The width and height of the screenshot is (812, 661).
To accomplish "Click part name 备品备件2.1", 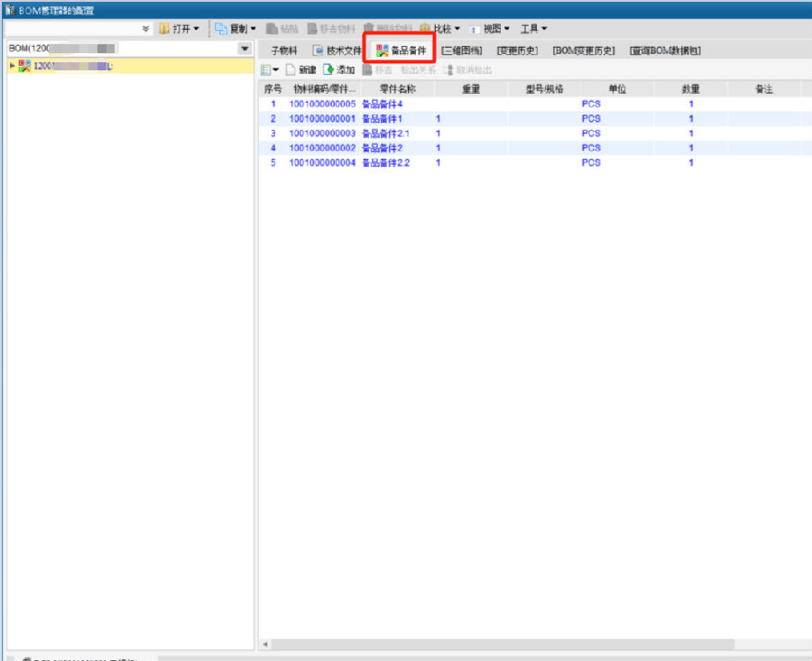I will pyautogui.click(x=386, y=133).
